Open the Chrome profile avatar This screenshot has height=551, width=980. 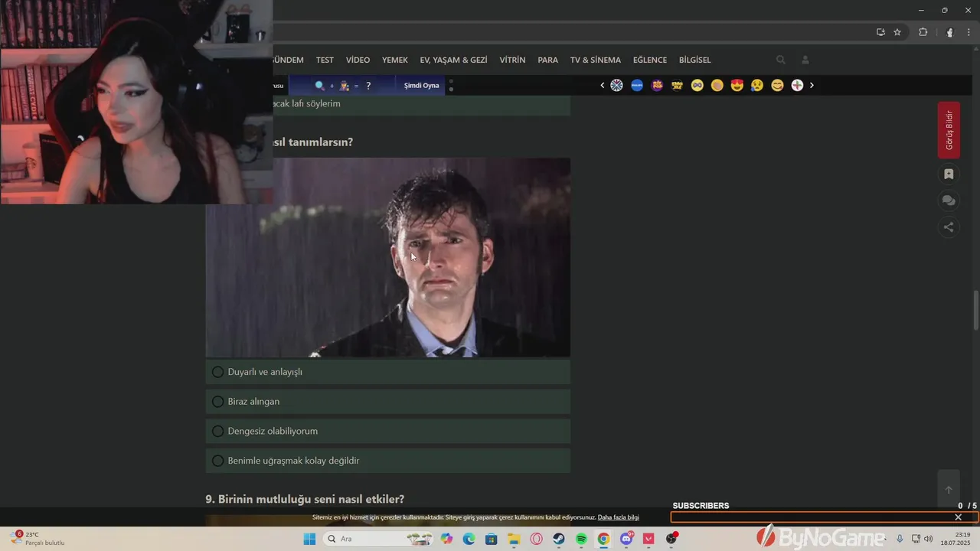click(x=950, y=32)
